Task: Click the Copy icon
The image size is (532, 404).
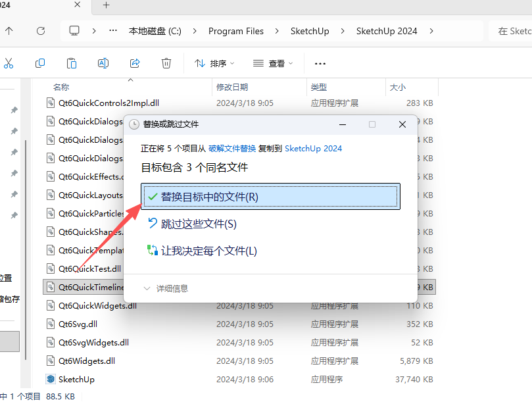Action: 39,63
